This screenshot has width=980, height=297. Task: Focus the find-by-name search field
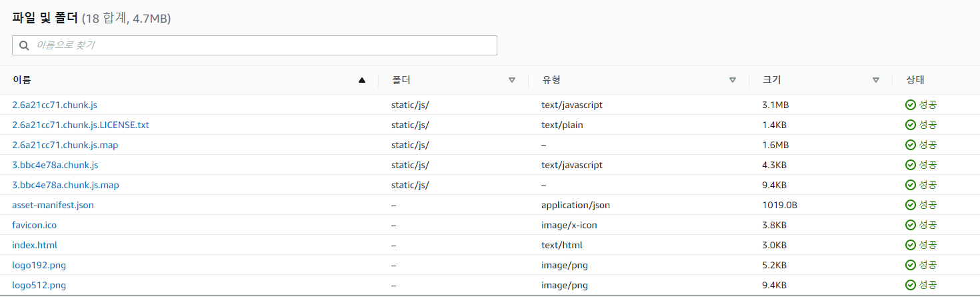(x=255, y=45)
